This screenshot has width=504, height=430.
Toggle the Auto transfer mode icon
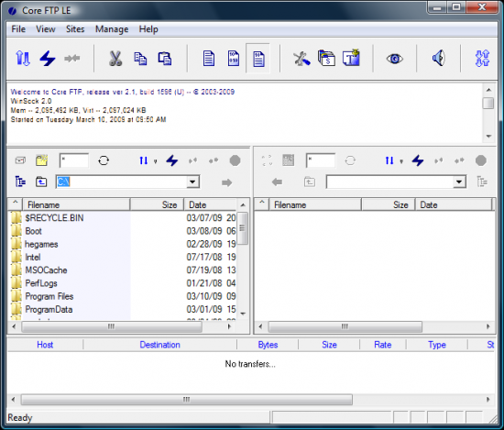click(258, 59)
